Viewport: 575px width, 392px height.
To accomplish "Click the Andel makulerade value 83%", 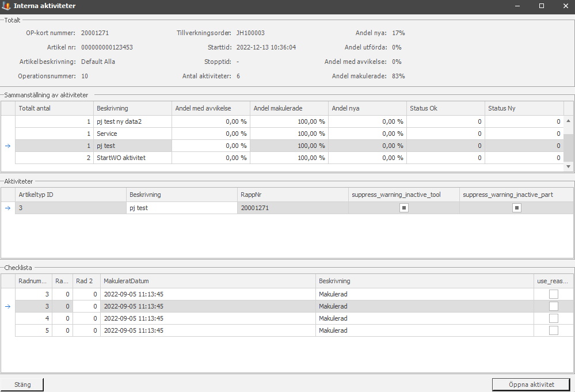I will pyautogui.click(x=398, y=76).
